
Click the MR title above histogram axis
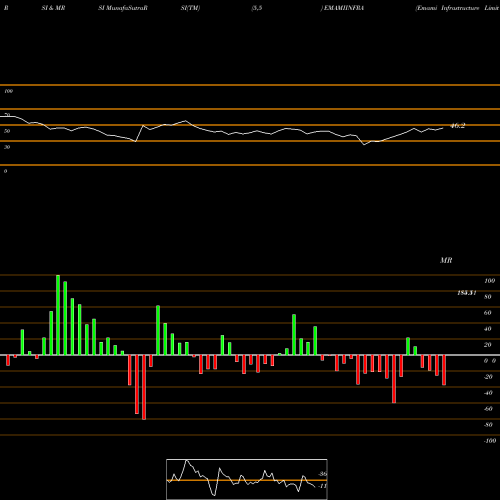pos(446,260)
